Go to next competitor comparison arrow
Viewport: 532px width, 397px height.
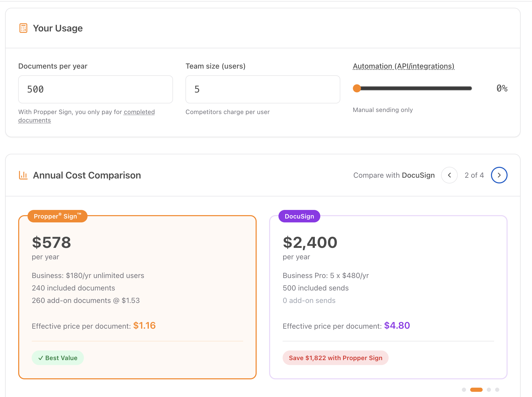click(x=499, y=175)
